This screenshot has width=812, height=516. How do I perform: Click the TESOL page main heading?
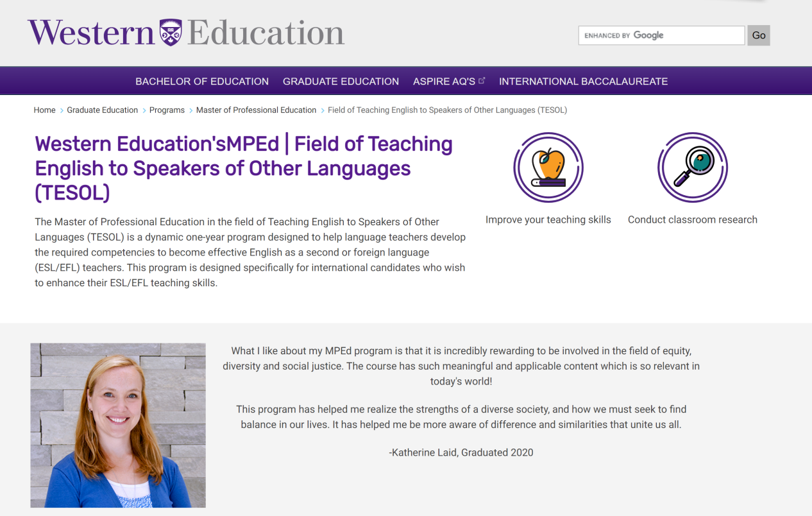click(244, 168)
